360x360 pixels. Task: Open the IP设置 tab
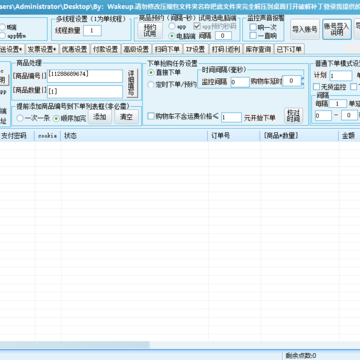tap(196, 49)
